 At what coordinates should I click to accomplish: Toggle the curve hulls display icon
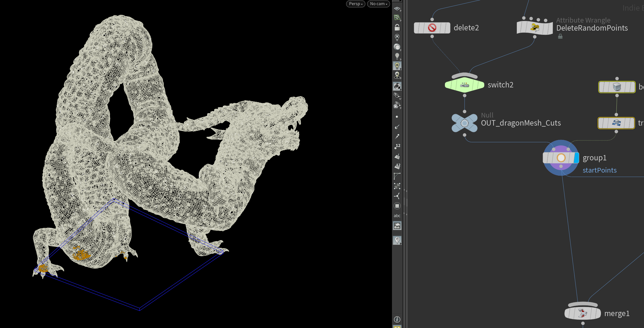click(x=397, y=176)
